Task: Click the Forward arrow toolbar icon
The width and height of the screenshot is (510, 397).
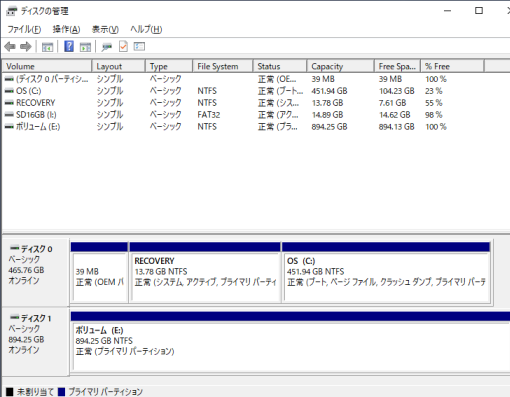Action: tap(26, 47)
